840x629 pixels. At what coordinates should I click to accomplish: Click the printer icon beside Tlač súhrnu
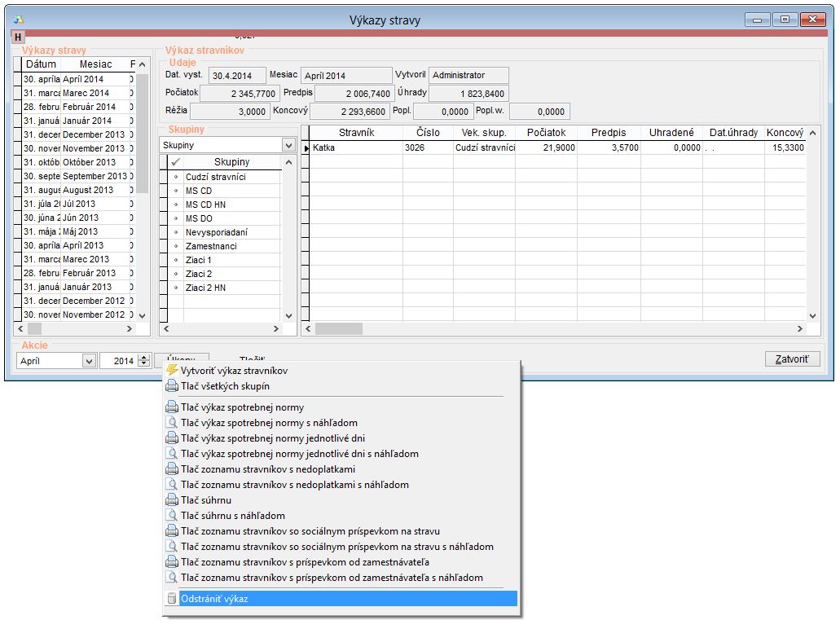pos(172,500)
